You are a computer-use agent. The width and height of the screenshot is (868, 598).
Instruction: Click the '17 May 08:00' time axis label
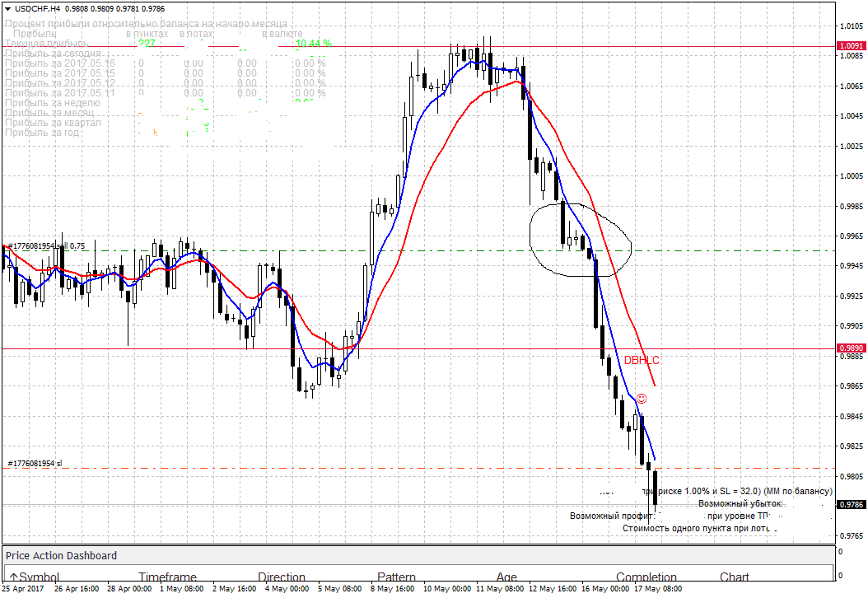click(658, 589)
